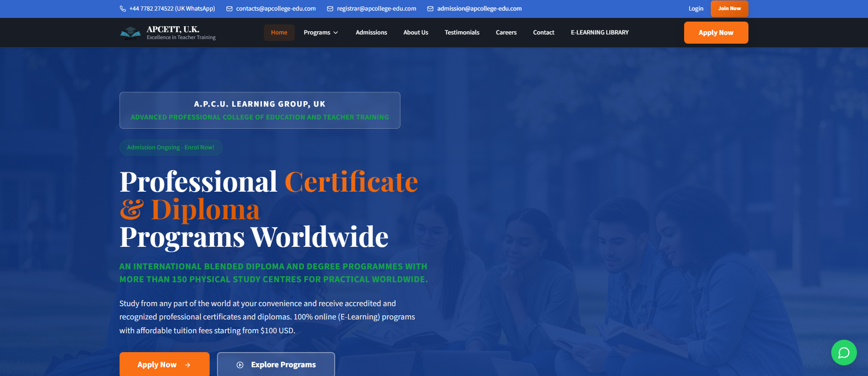Open Admissions page from navbar
The width and height of the screenshot is (868, 376).
pyautogui.click(x=371, y=33)
